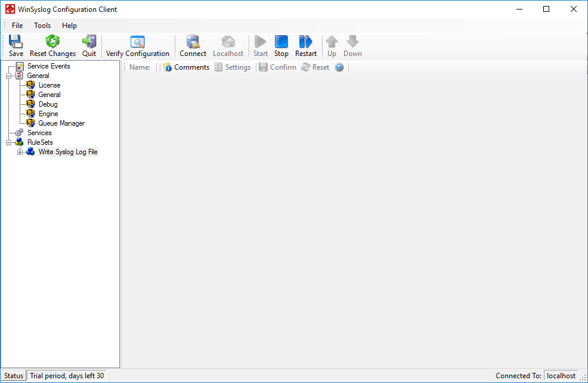Open the Tools menu
This screenshot has height=383, width=588.
point(42,26)
